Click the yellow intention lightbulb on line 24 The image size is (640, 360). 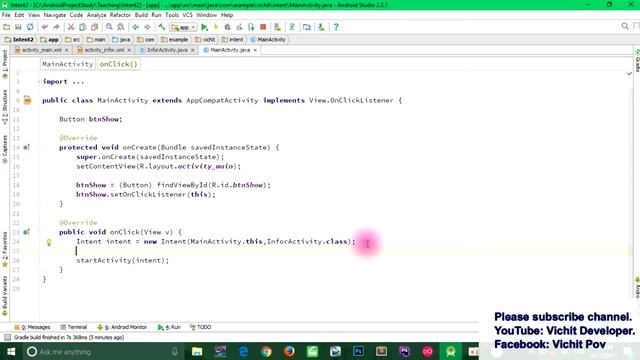coord(49,242)
